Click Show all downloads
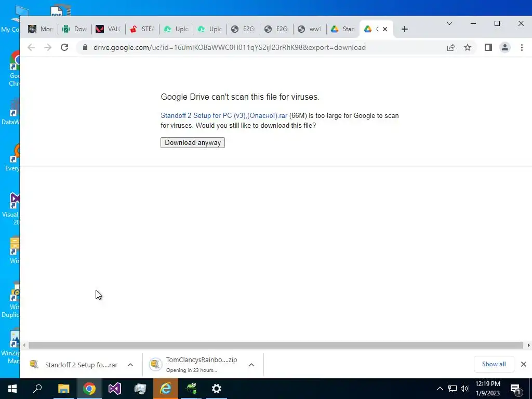Viewport: 532px width, 399px height. [x=494, y=364]
